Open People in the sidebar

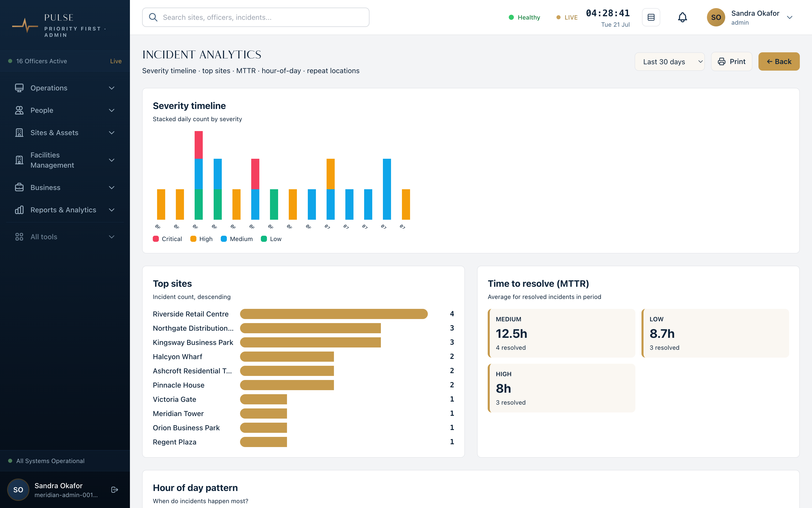click(x=65, y=110)
